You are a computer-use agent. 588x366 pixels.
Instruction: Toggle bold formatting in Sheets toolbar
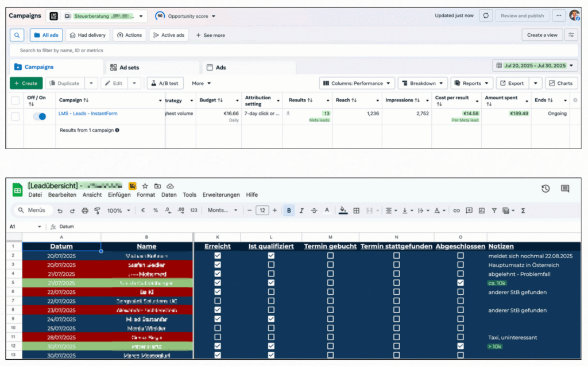(288, 211)
